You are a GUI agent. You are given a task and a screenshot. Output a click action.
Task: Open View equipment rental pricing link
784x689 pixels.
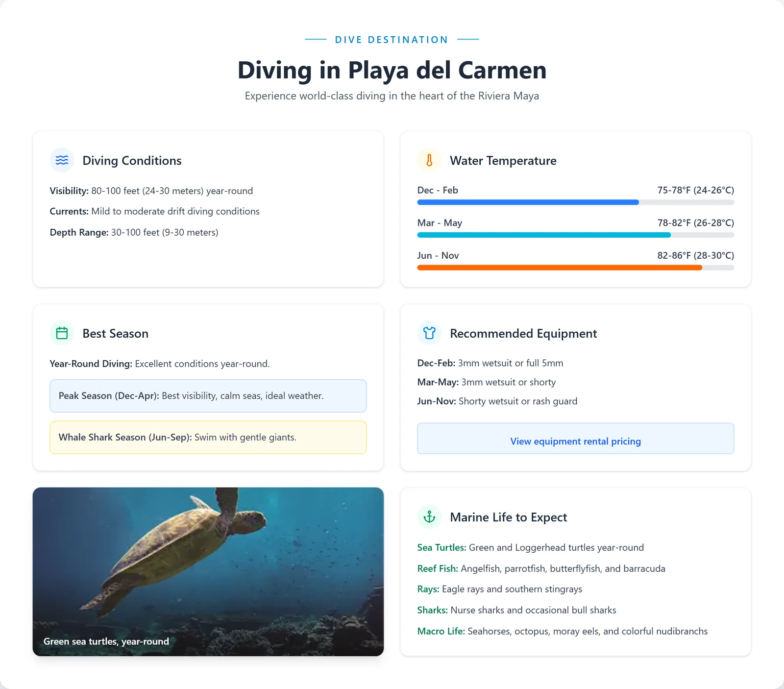tap(575, 439)
